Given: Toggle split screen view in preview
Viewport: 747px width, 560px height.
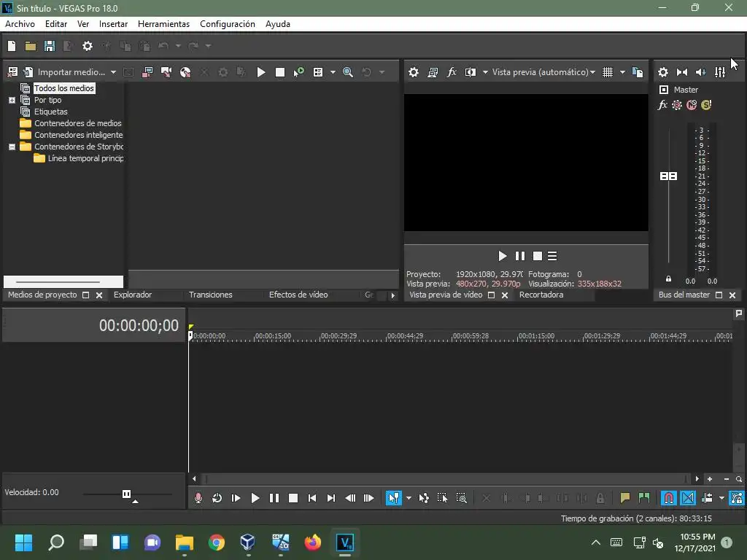Looking at the screenshot, I should coord(471,72).
